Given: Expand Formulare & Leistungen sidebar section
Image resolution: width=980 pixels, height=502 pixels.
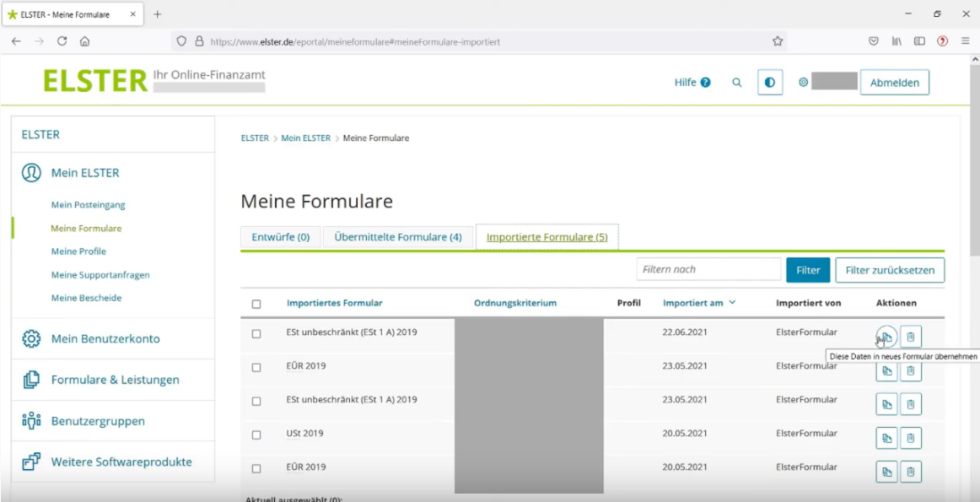Looking at the screenshot, I should click(113, 381).
